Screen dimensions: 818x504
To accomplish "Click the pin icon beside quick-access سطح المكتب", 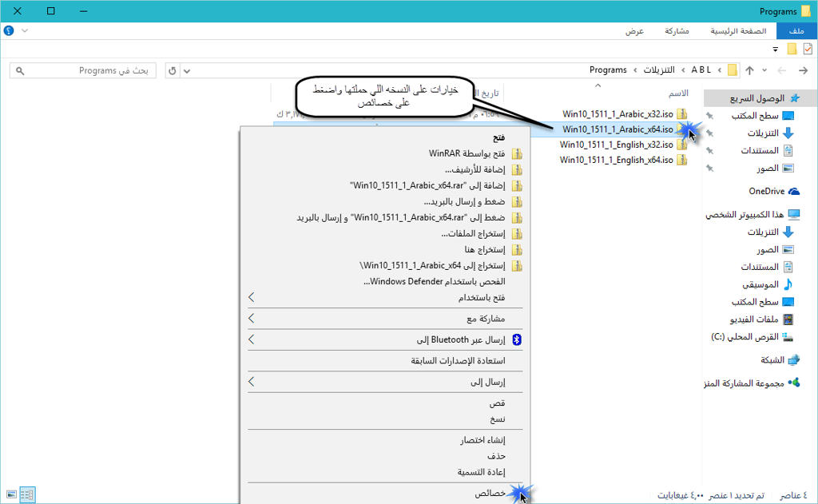I will pos(709,116).
